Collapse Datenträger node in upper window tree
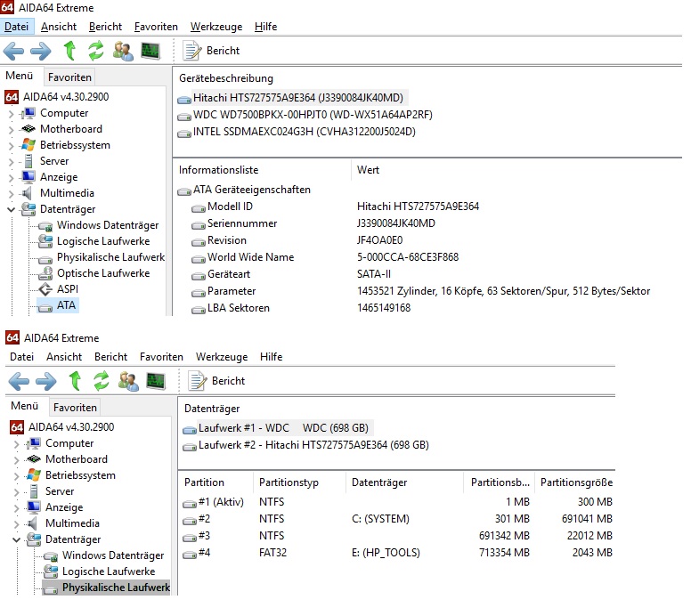The height and width of the screenshot is (616, 691). (x=11, y=210)
